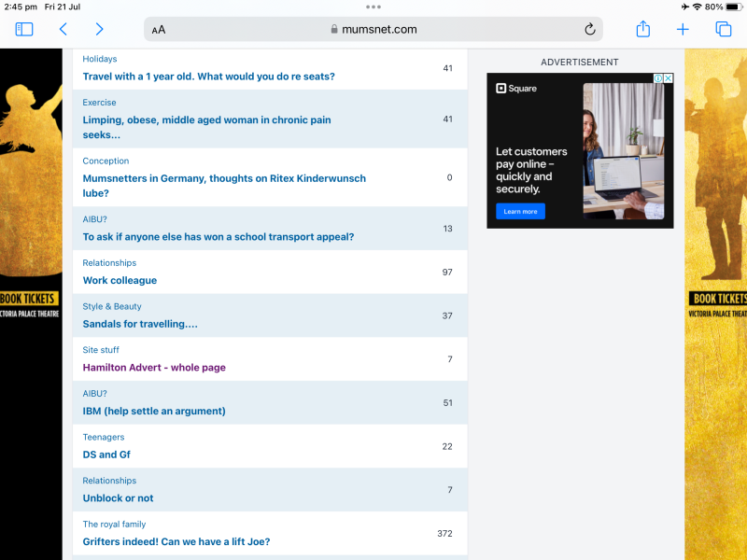This screenshot has width=747, height=560.
Task: Go back to previous page
Action: [63, 29]
